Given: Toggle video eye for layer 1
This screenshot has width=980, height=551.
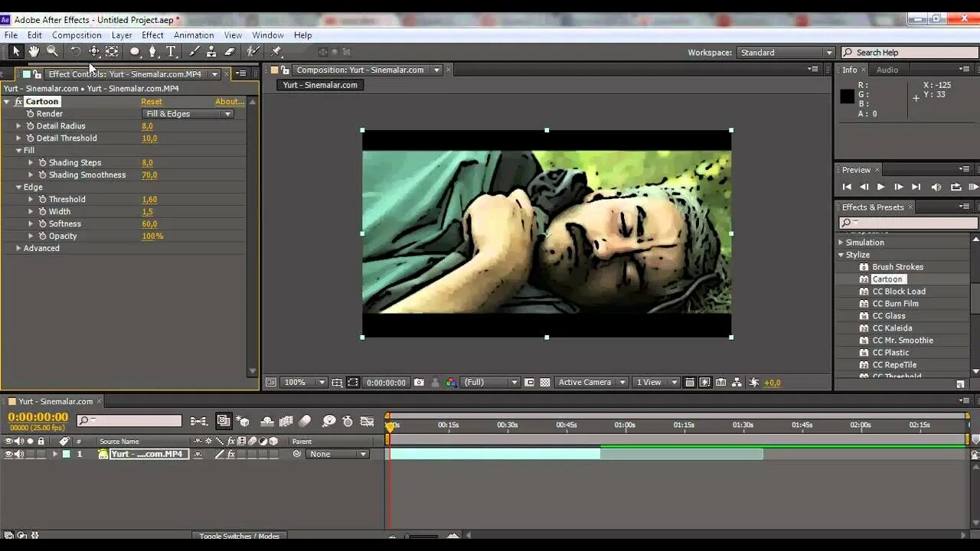Looking at the screenshot, I should (x=9, y=454).
